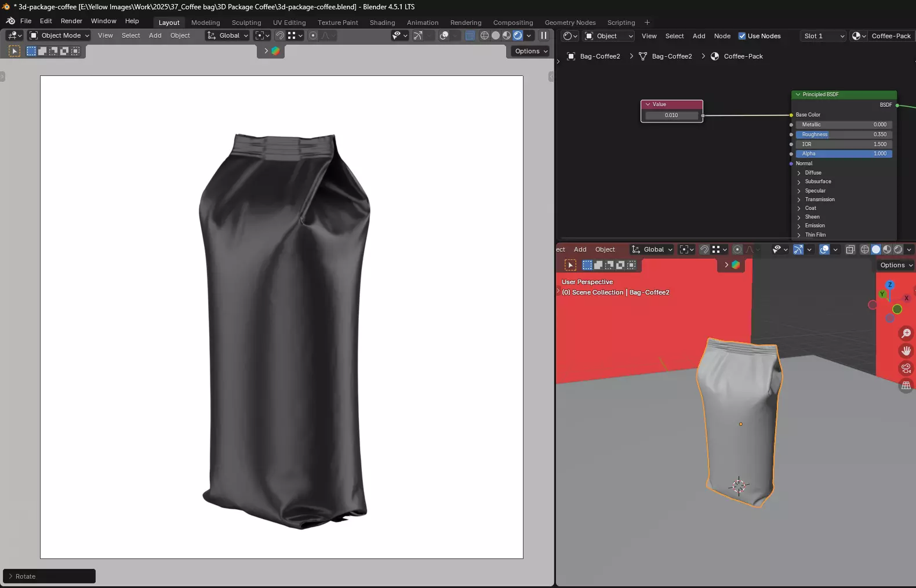Viewport: 916px width, 588px height.
Task: Choose Set New Selection mode in left viewport
Action: click(31, 51)
